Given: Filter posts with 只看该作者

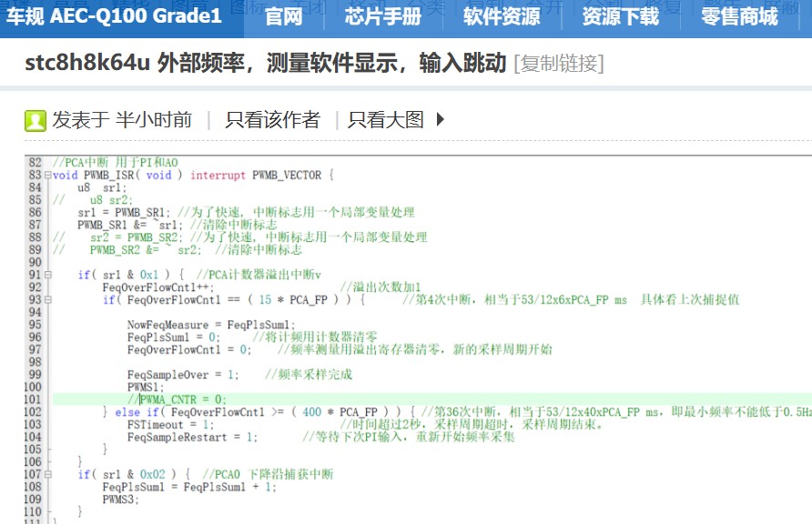Looking at the screenshot, I should 272,120.
